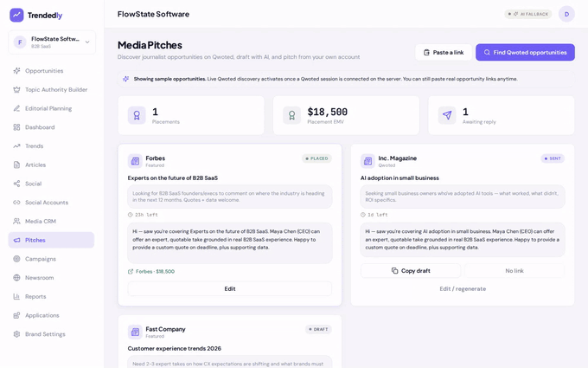Image resolution: width=588 pixels, height=368 pixels.
Task: Click the Campaigns target icon
Action: [x=16, y=259]
